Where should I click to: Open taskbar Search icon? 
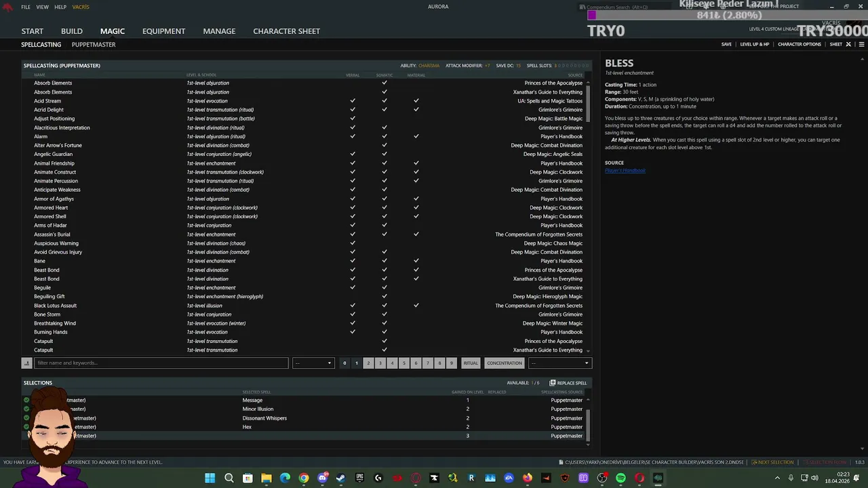[x=229, y=478]
